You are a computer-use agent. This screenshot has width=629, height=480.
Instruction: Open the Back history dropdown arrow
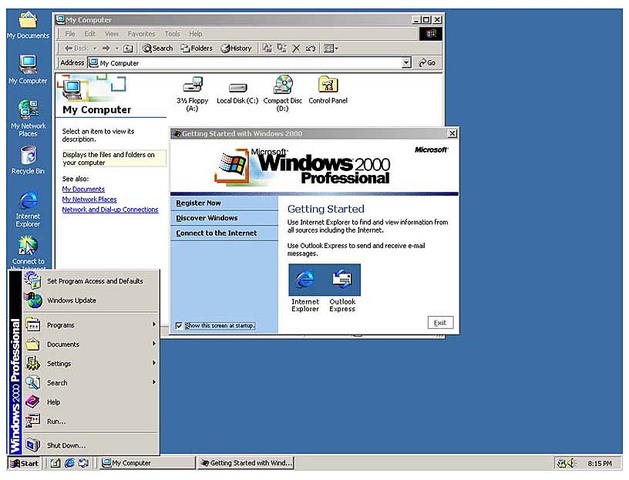point(95,49)
